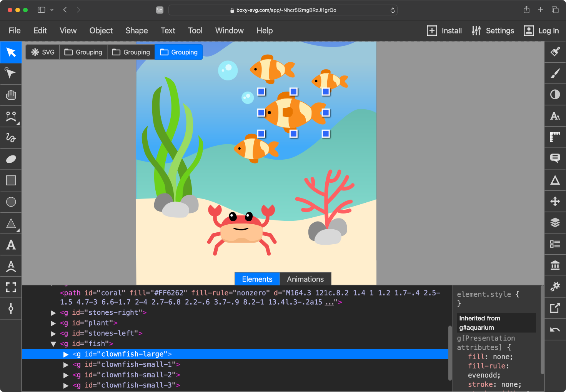Collapse the fish group node
The height and width of the screenshot is (392, 566).
pos(53,344)
